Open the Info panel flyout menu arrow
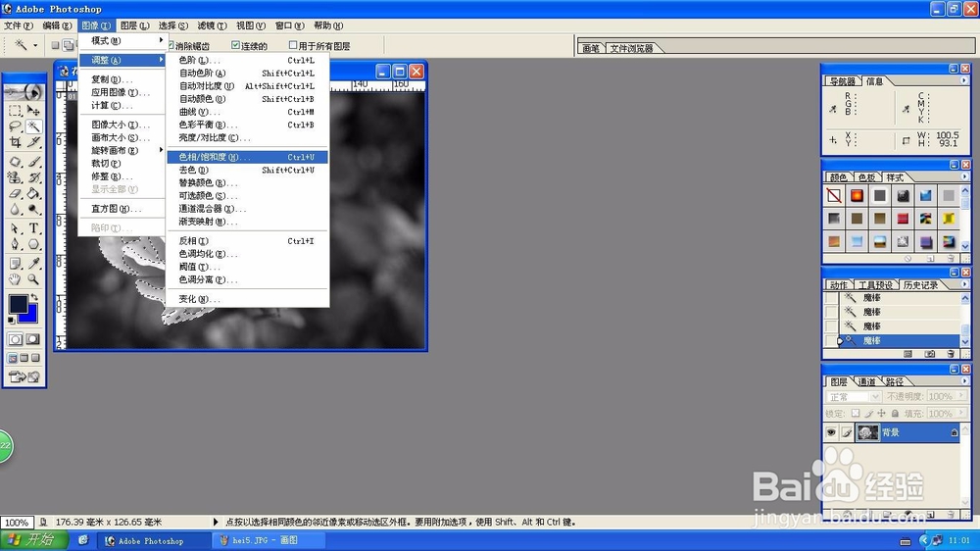 pyautogui.click(x=963, y=80)
